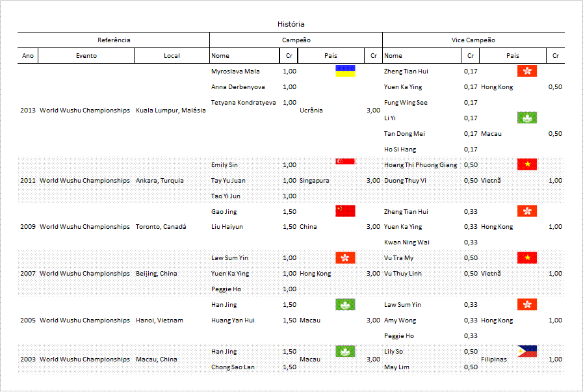Image resolution: width=583 pixels, height=392 pixels.
Task: Select champion name Anna Derbenyova
Action: click(238, 87)
